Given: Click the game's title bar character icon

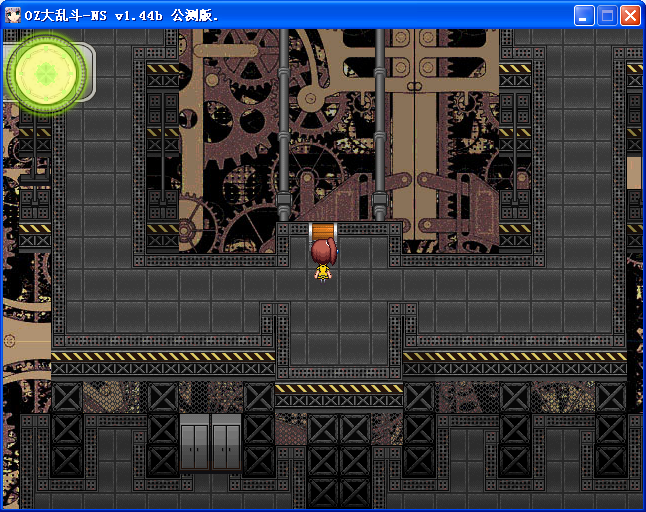Looking at the screenshot, I should pyautogui.click(x=12, y=16).
